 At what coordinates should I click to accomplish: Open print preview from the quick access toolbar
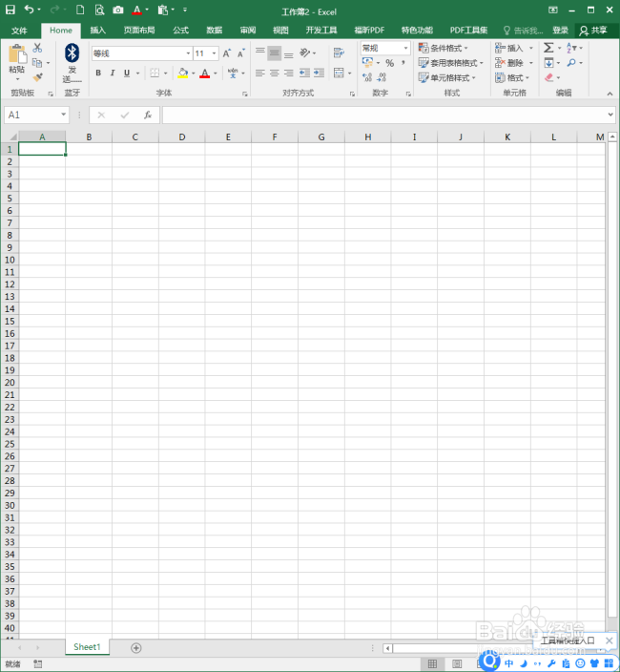(x=99, y=10)
